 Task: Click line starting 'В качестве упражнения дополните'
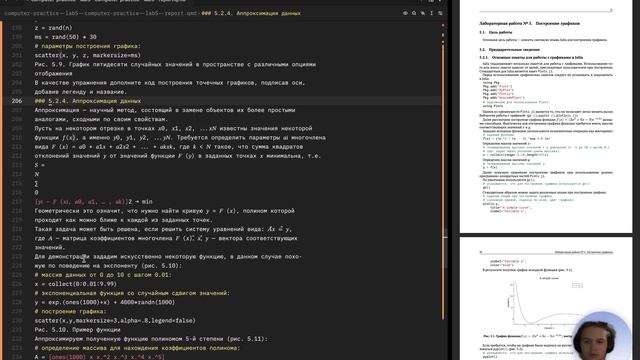[x=170, y=82]
